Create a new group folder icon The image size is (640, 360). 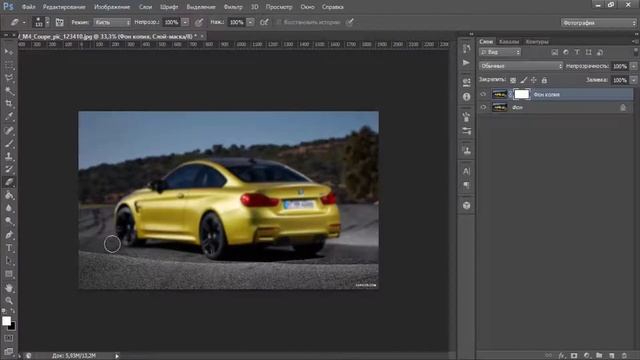click(599, 356)
